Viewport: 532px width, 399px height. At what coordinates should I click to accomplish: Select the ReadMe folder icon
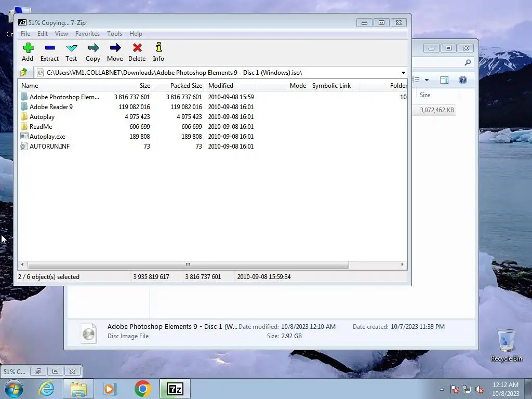[x=24, y=127]
